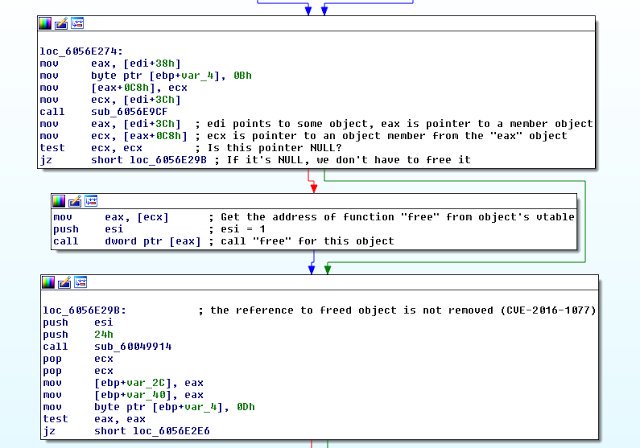Click the edit icon on the call free block
Screen dimensions: 640x448
tap(74, 202)
